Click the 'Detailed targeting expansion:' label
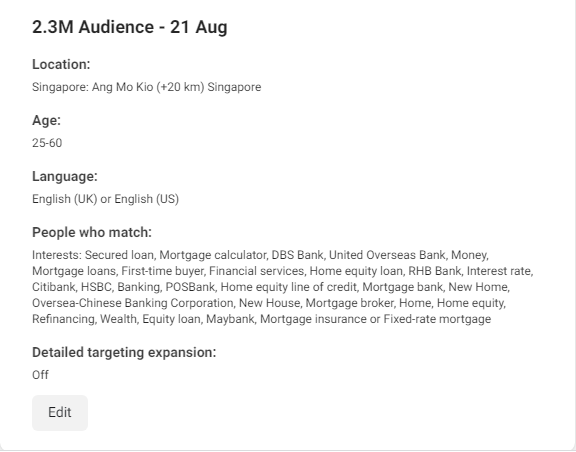576x452 pixels. pyautogui.click(x=124, y=352)
